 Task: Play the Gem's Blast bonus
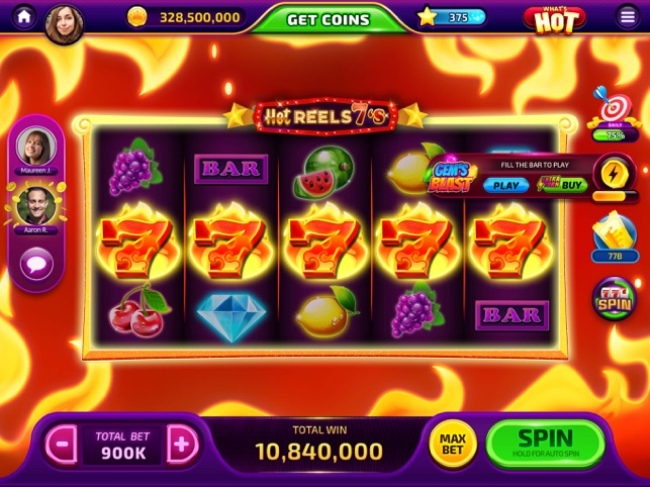506,185
